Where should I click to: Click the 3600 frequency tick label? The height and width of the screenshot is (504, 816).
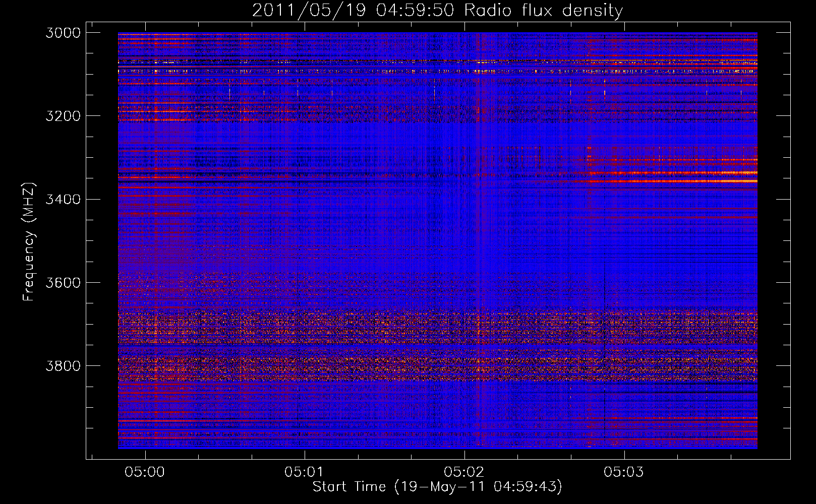pos(63,283)
